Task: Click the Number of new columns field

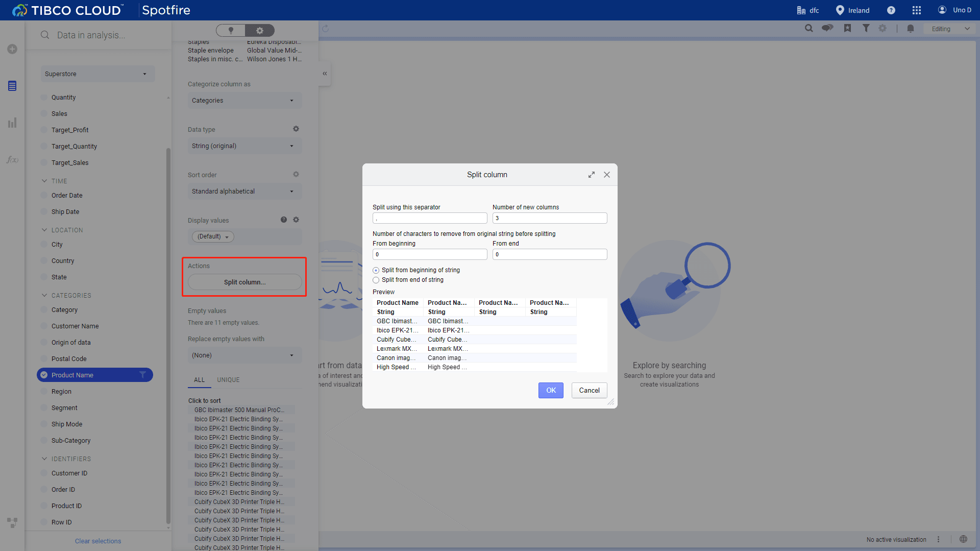Action: click(x=550, y=218)
